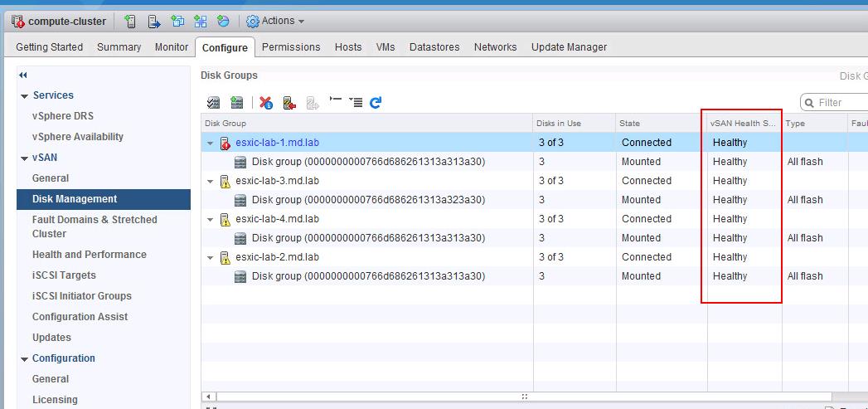Select General under vSAN

click(x=51, y=178)
